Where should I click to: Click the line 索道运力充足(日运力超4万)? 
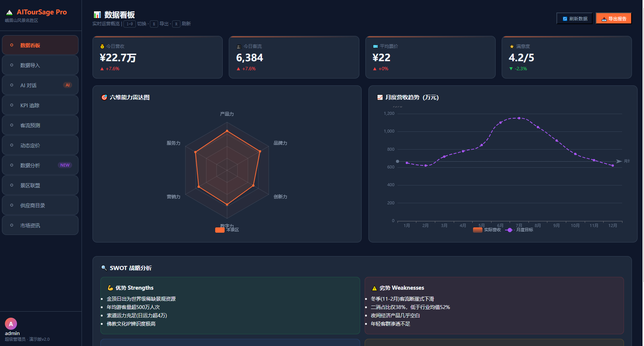(x=137, y=315)
